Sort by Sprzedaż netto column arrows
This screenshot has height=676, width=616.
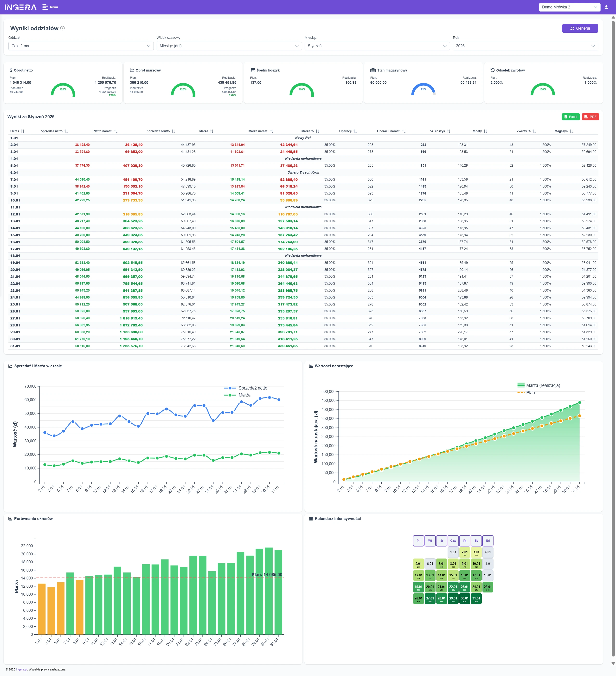coord(66,131)
